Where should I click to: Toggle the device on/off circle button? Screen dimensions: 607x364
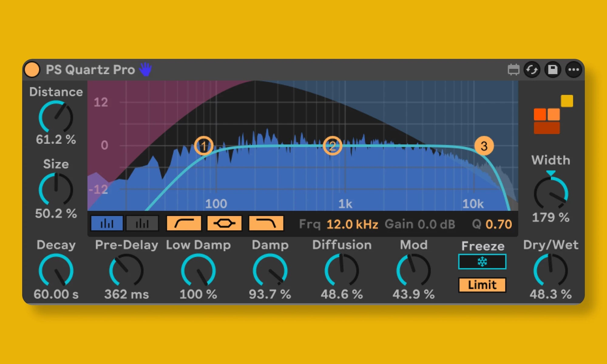coord(32,69)
